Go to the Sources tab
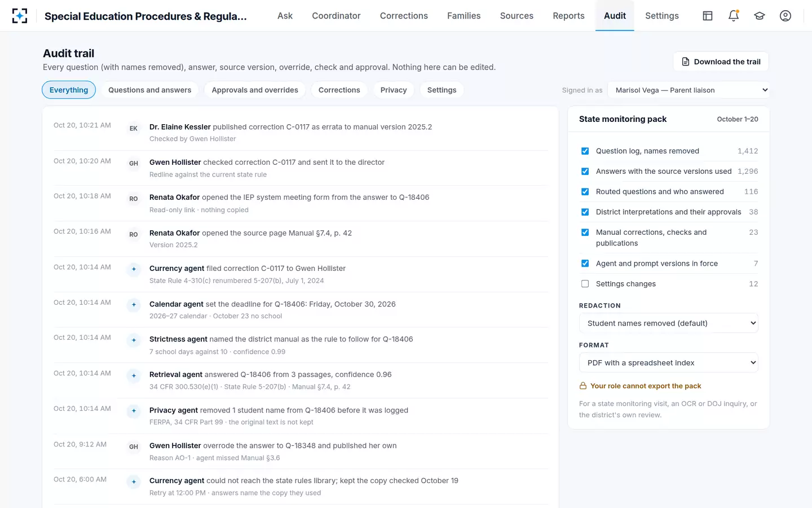The height and width of the screenshot is (508, 812). point(517,16)
